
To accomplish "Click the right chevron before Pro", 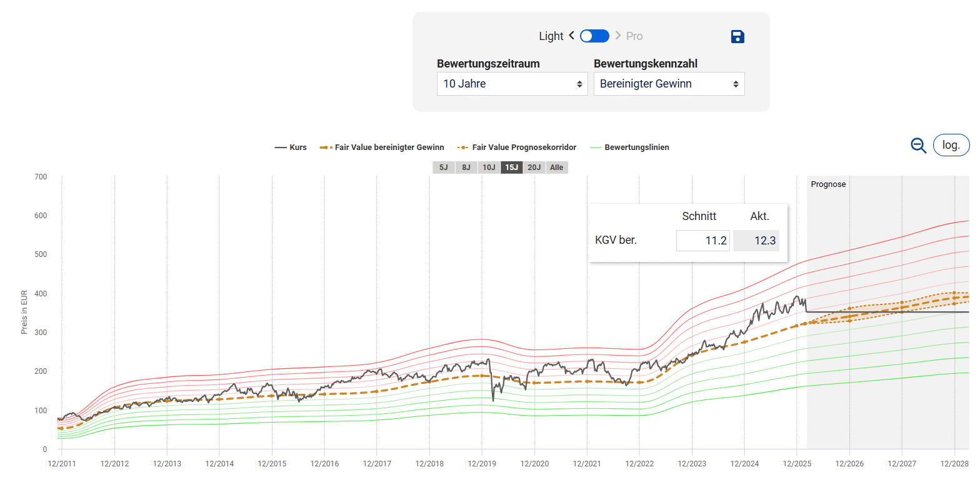I will coord(618,36).
